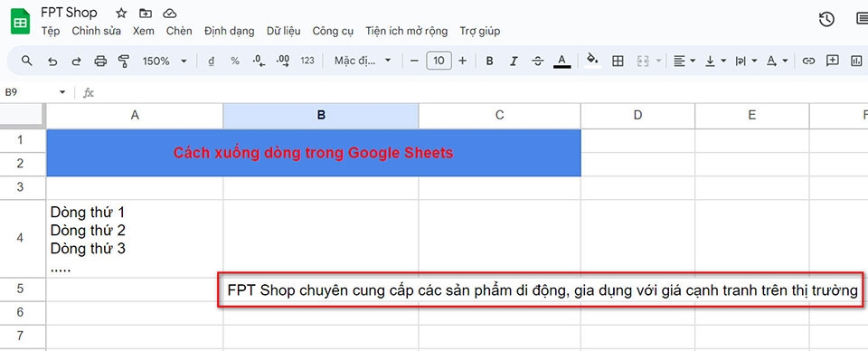Decrease decimal places
Screen dimensions: 868x351
coord(259,62)
